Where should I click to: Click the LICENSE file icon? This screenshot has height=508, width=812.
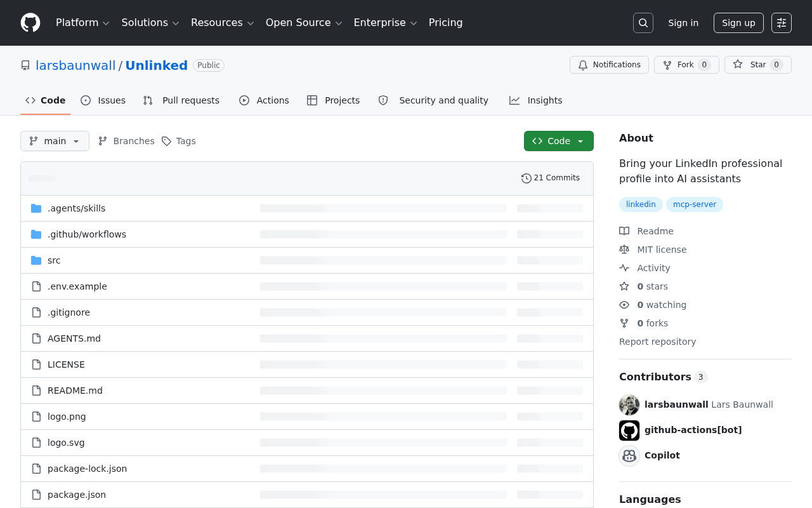click(x=36, y=364)
